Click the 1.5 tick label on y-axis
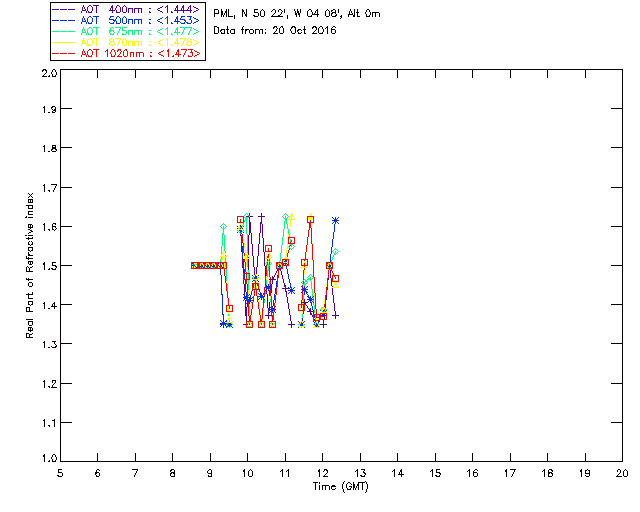This screenshot has width=640, height=512. click(47, 266)
